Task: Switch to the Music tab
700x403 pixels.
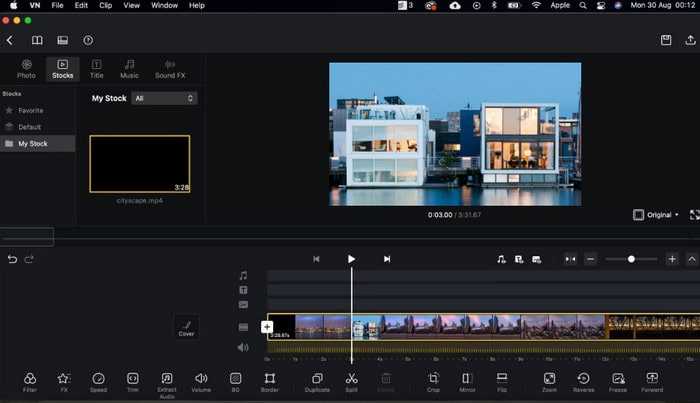Action: (129, 69)
